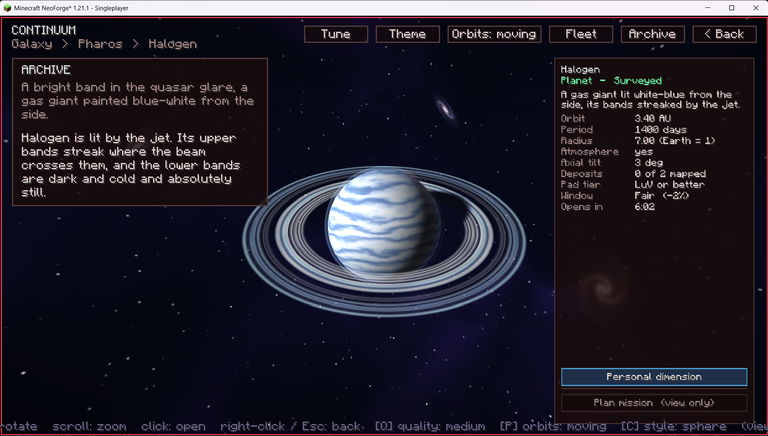Click the Period value 1400 days
Screen dimensions: 768x436
click(x=660, y=130)
